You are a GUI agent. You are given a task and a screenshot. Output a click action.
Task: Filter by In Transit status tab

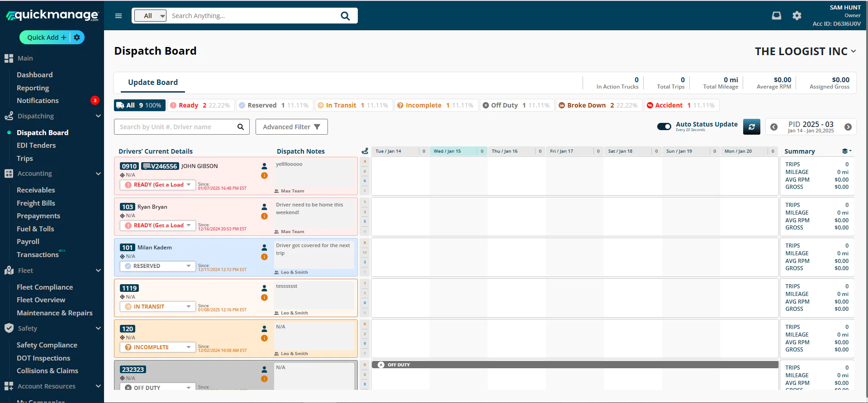tap(354, 105)
